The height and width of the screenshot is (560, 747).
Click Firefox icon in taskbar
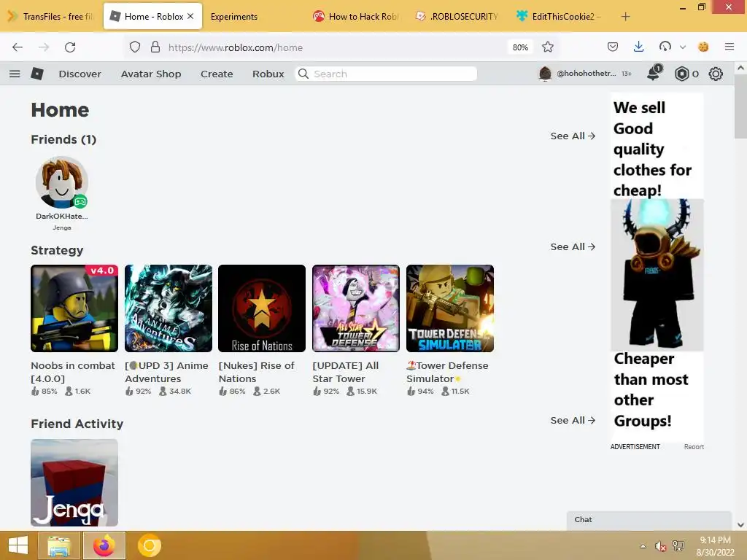(104, 545)
